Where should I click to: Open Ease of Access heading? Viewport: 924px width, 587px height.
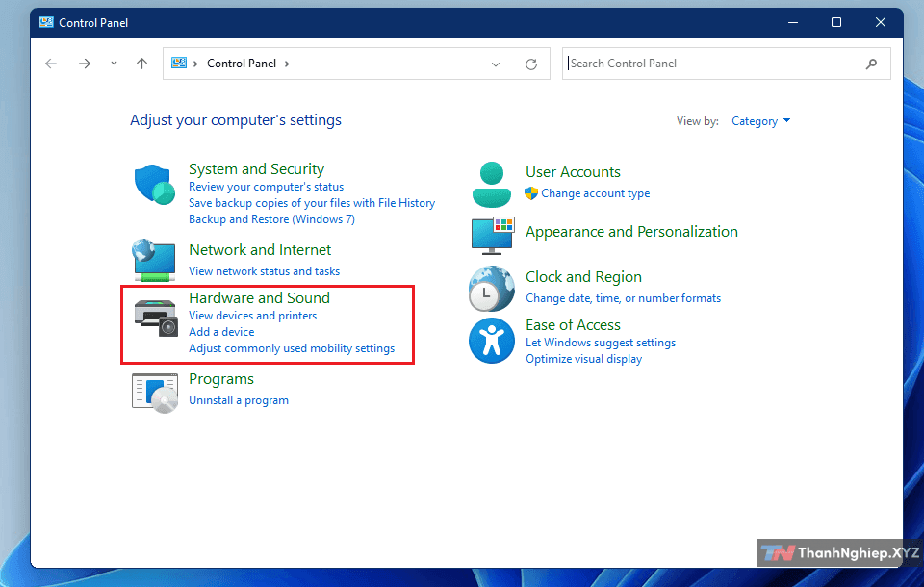pos(573,325)
